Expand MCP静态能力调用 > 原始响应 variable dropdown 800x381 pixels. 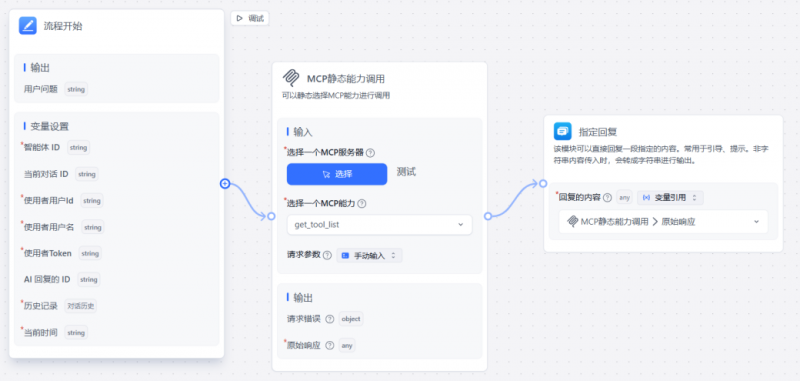[663, 222]
